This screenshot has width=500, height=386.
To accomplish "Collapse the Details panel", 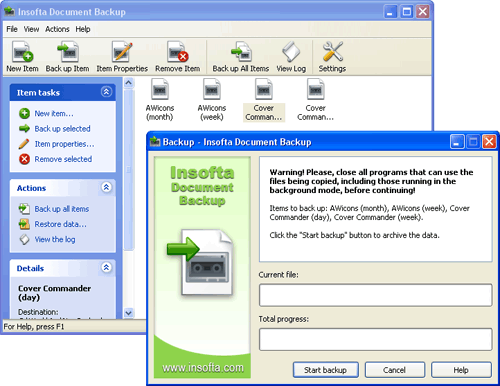I will pyautogui.click(x=106, y=267).
